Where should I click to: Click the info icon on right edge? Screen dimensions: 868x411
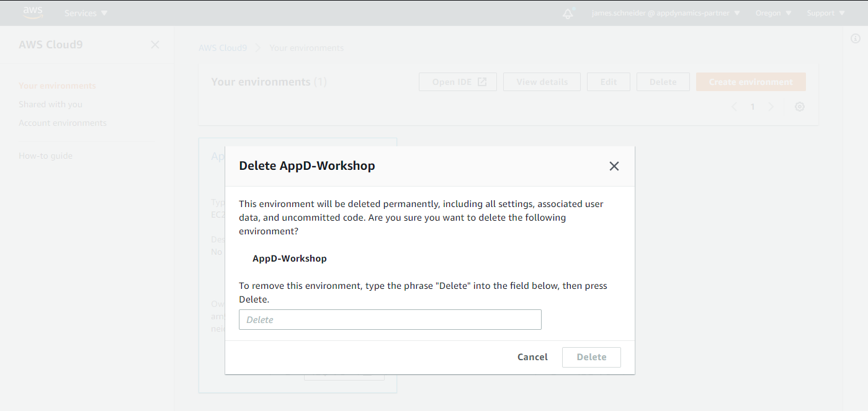tap(855, 38)
